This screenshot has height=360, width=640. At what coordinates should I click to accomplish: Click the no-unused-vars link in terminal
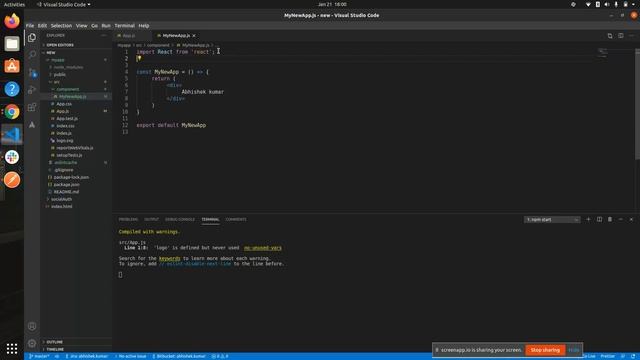pyautogui.click(x=262, y=248)
